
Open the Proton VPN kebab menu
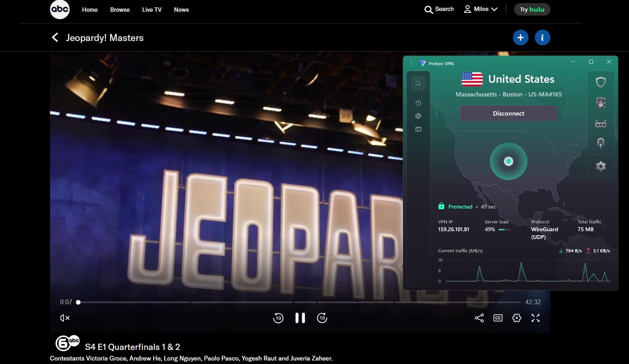tap(411, 63)
